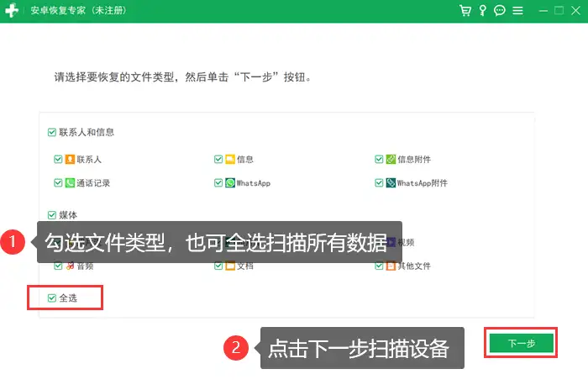Open the shopping cart purchase icon
The image size is (588, 390).
click(465, 10)
